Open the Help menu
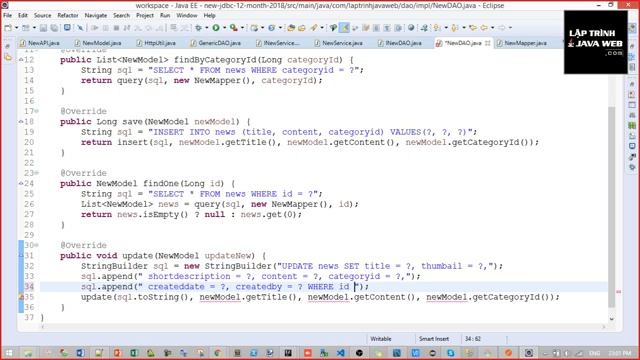The height and width of the screenshot is (360, 640). pos(209,16)
